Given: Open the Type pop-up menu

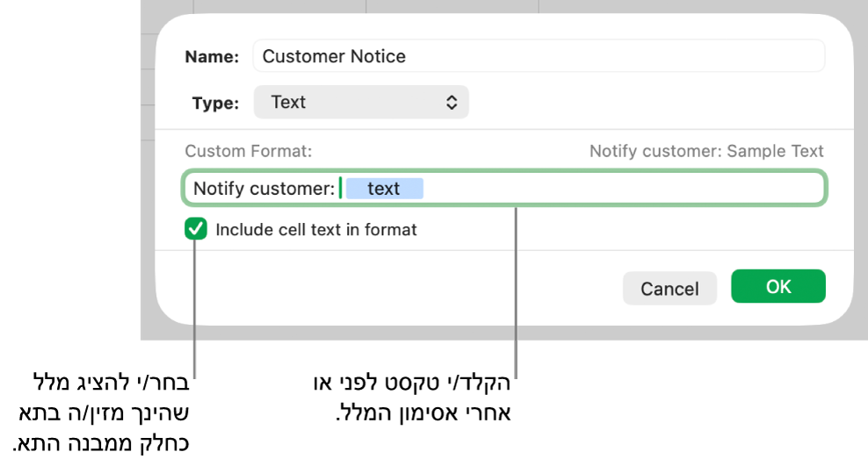Looking at the screenshot, I should (x=361, y=102).
